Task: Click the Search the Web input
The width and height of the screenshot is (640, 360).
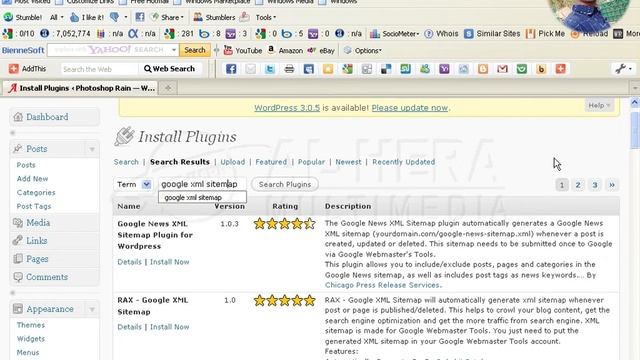Action: pos(99,69)
